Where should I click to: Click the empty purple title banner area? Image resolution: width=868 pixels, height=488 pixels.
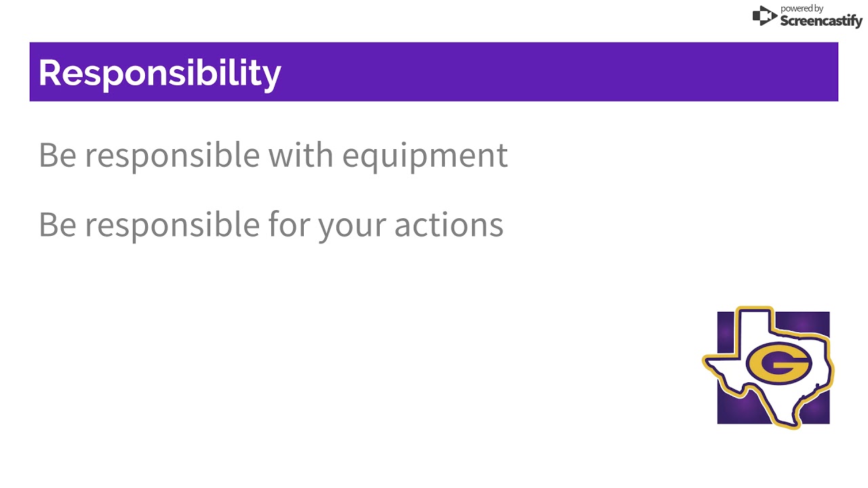pos(556,72)
